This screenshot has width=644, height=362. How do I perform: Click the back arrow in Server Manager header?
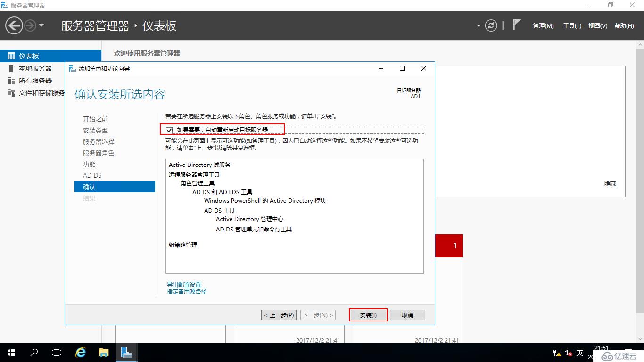[14, 25]
